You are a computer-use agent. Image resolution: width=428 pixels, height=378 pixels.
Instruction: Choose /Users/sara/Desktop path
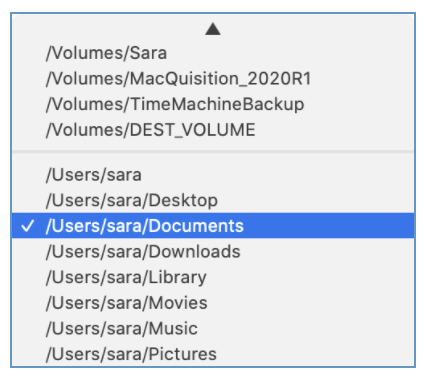point(213,200)
